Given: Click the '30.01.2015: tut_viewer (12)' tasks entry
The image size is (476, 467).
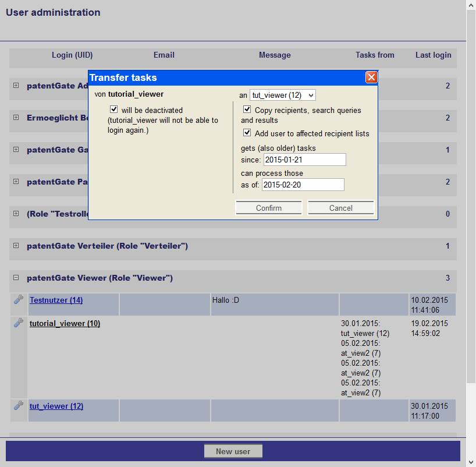Looking at the screenshot, I should (x=365, y=328).
